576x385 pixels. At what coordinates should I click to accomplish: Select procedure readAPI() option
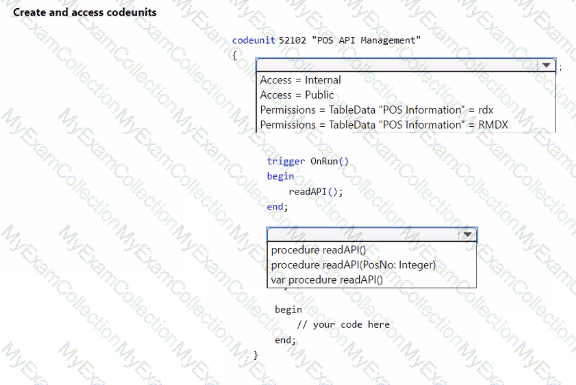coord(318,250)
